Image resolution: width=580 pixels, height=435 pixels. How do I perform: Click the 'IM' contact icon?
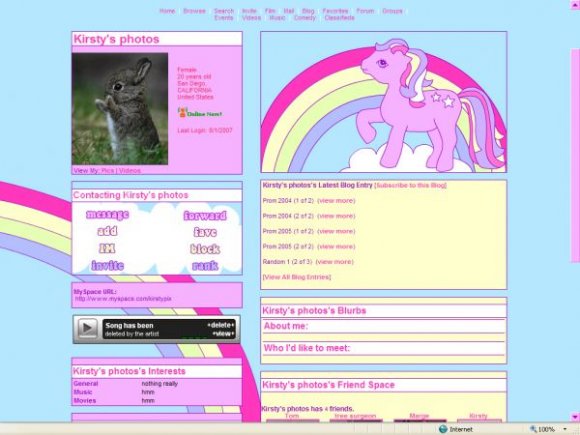coord(107,248)
